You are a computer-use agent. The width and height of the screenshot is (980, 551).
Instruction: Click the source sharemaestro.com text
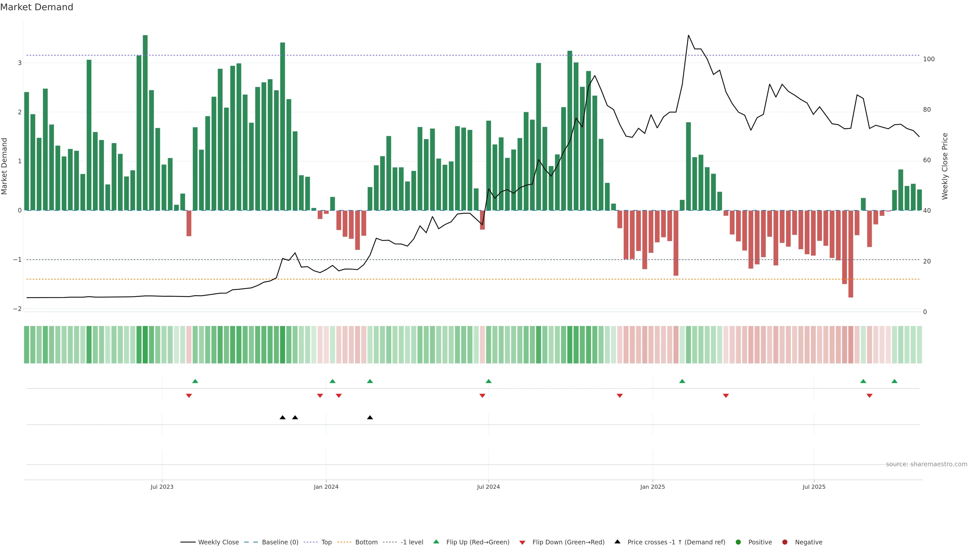coord(926,464)
